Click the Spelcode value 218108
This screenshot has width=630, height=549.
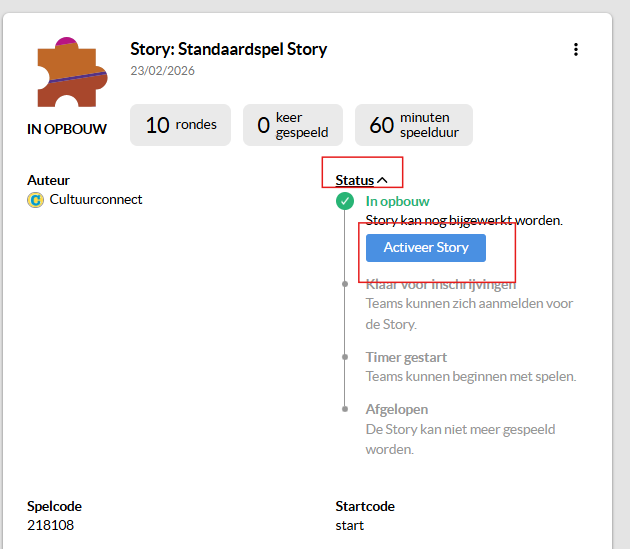[x=50, y=525]
